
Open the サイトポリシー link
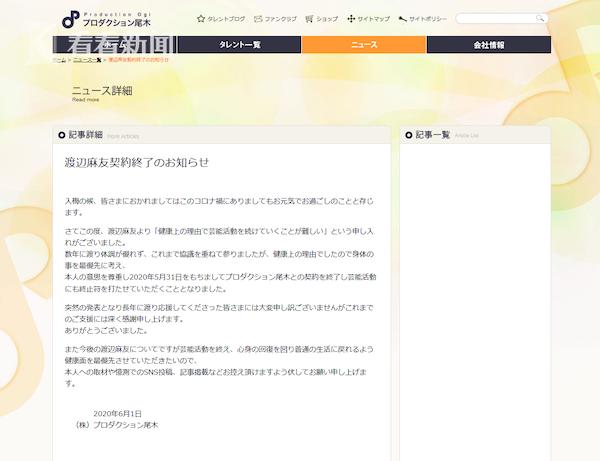428,19
